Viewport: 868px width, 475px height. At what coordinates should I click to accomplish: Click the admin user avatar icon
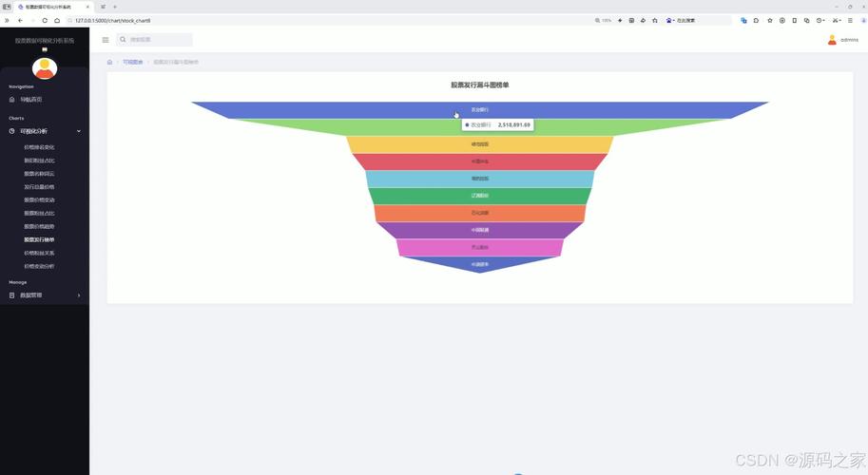point(832,40)
